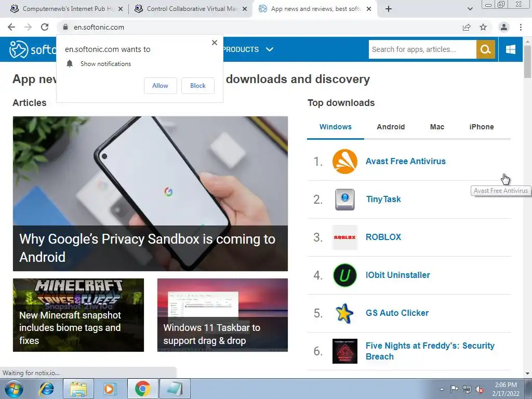
Task: Click the browser forward arrow
Action: pos(28,27)
